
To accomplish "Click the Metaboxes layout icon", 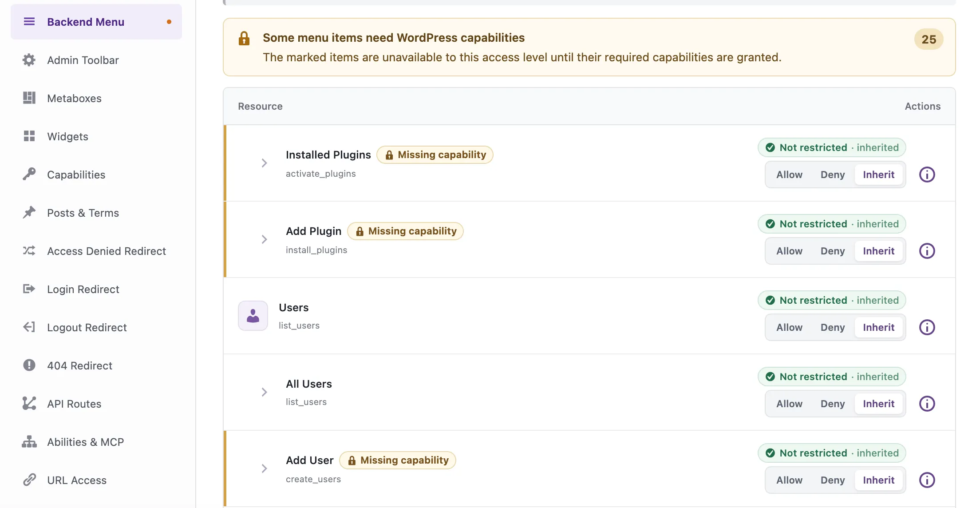I will [29, 98].
